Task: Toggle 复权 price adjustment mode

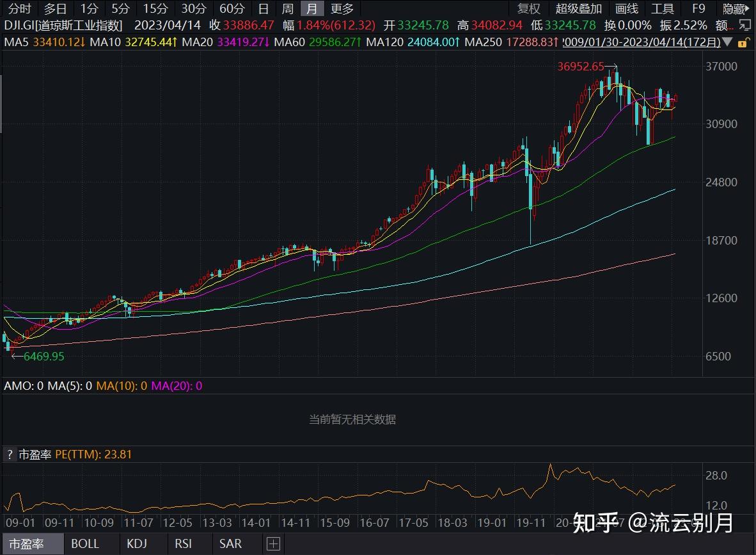Action: click(528, 8)
